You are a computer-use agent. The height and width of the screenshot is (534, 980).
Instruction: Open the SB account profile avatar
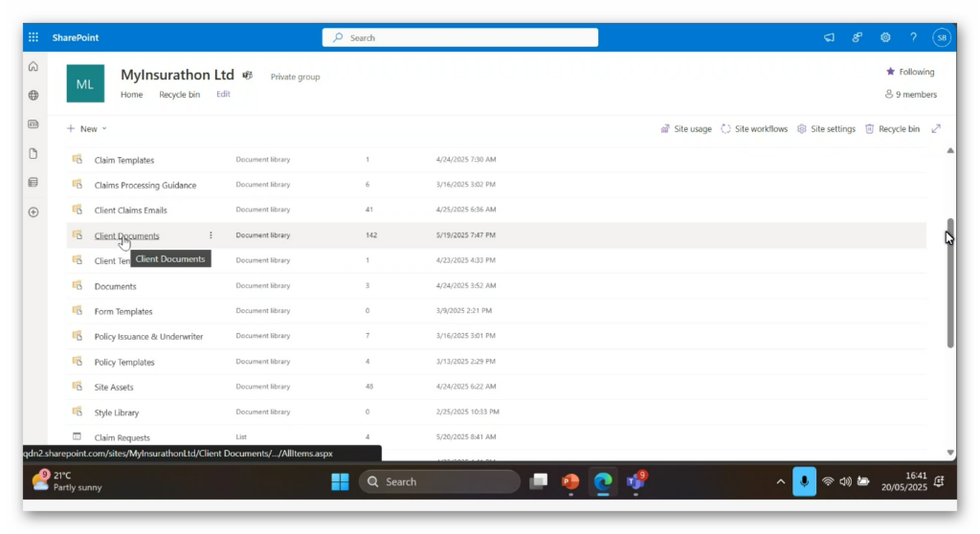point(942,37)
